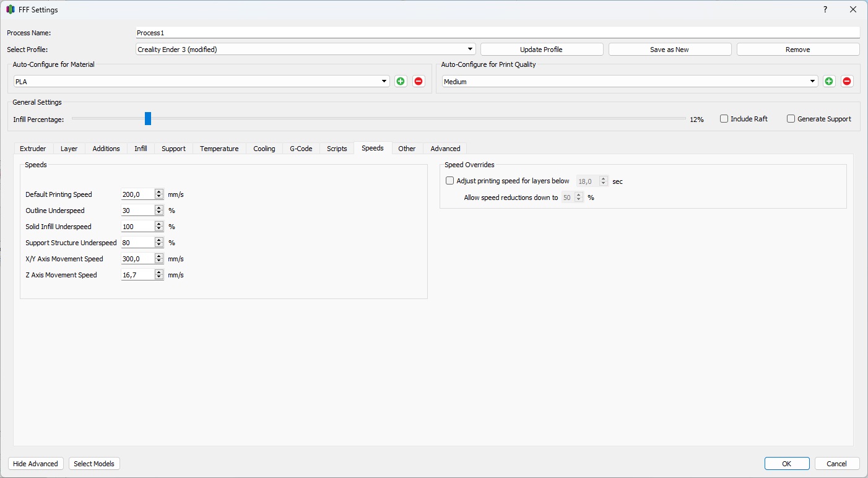Add new print quality with green plus icon
The height and width of the screenshot is (478, 868).
829,81
